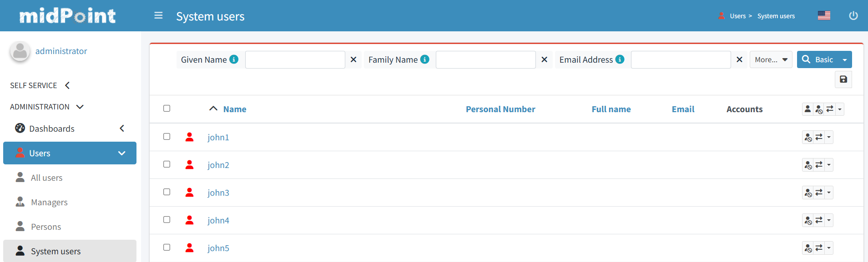Tick the checkbox beside john5

pyautogui.click(x=167, y=247)
